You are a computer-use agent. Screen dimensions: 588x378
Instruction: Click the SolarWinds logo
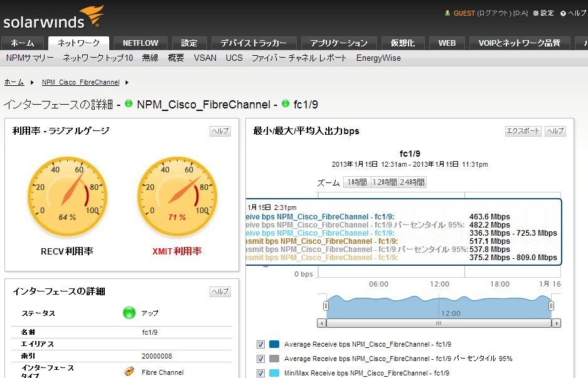tap(53, 17)
